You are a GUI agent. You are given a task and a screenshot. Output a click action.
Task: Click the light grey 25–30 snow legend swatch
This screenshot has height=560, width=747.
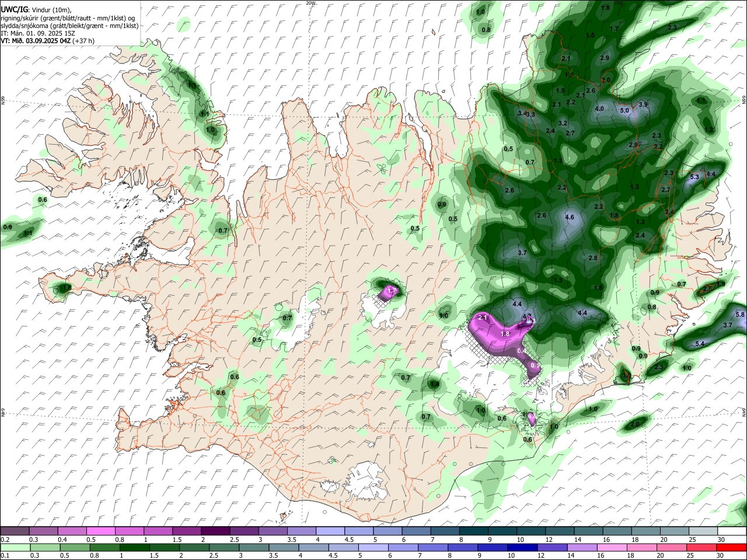coord(703,531)
